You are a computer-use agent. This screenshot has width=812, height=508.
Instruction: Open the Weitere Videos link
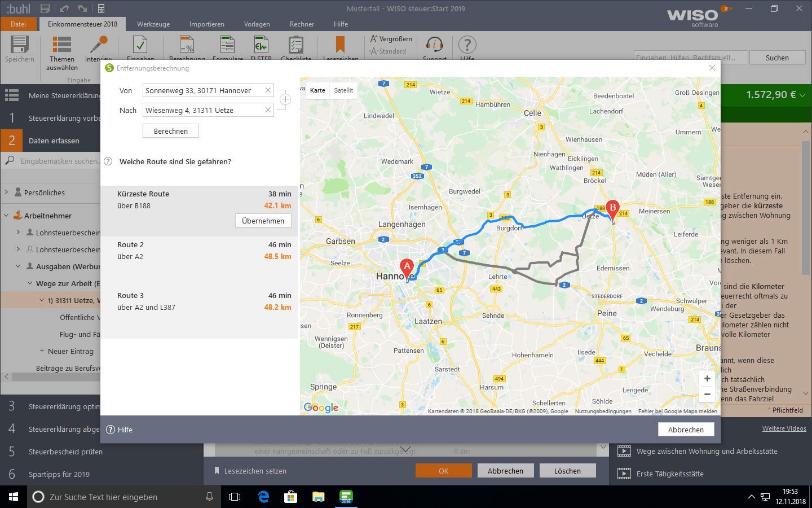point(784,428)
